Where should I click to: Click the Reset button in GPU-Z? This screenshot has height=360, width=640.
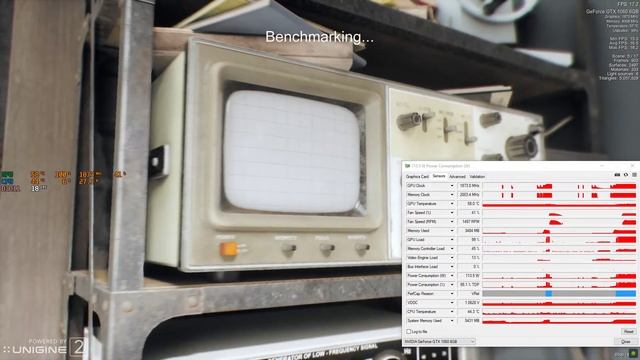click(629, 332)
